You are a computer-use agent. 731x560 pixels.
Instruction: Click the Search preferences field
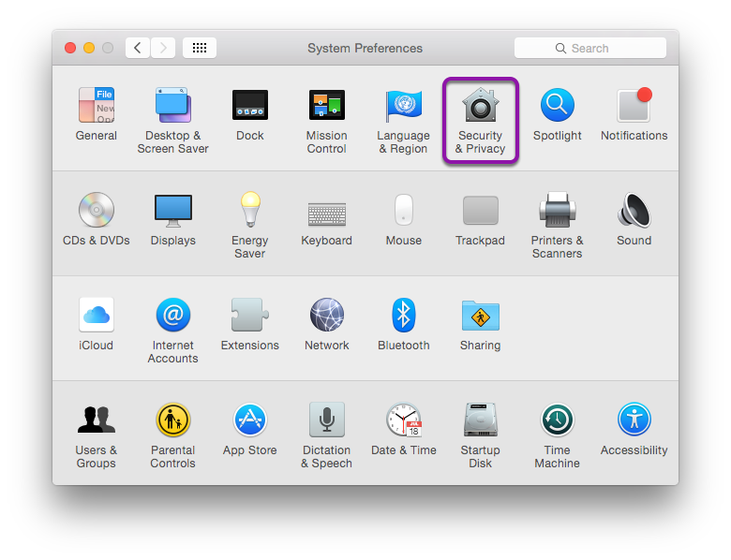[590, 48]
